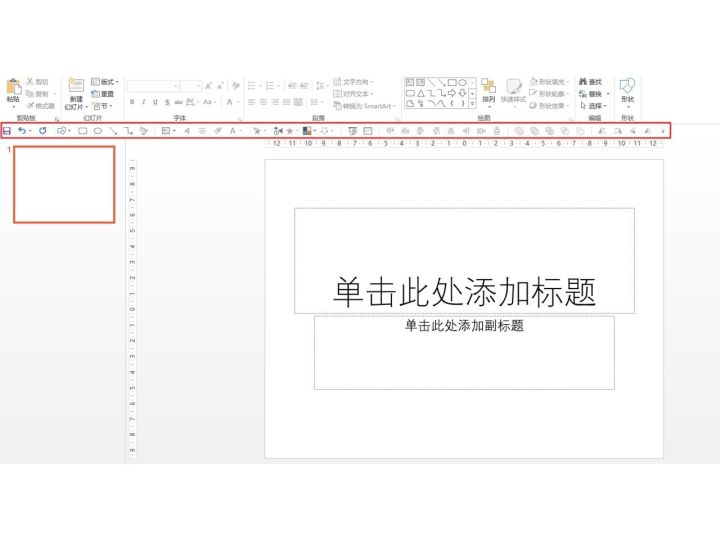Open quick access toolbar customize arrow at far right
This screenshot has height=540, width=720.
[663, 131]
